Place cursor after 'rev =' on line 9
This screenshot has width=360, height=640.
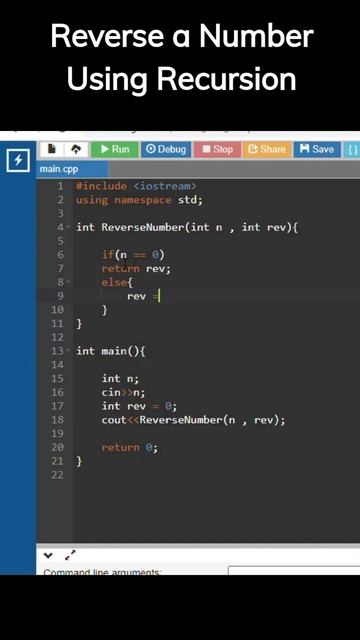[x=159, y=296]
